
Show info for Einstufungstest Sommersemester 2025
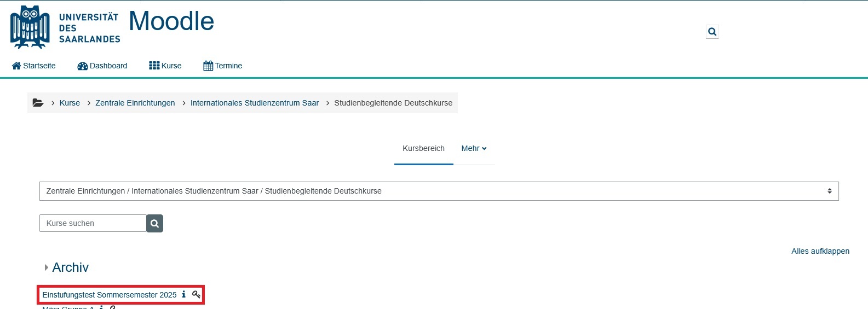pos(183,294)
